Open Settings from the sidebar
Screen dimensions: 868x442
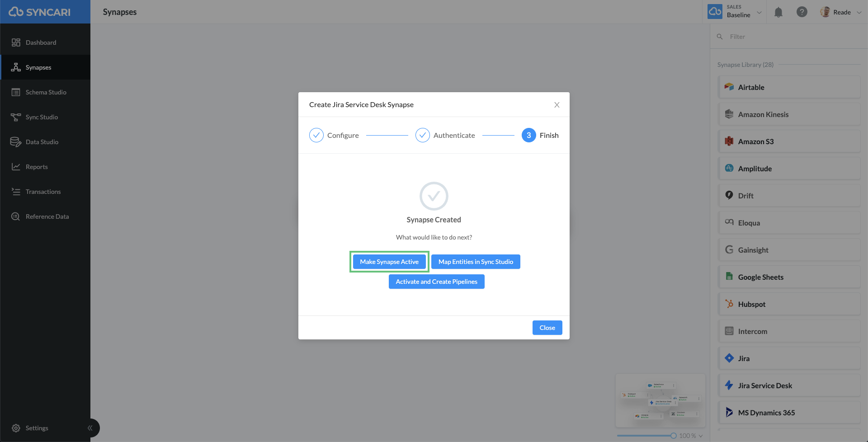pyautogui.click(x=37, y=428)
